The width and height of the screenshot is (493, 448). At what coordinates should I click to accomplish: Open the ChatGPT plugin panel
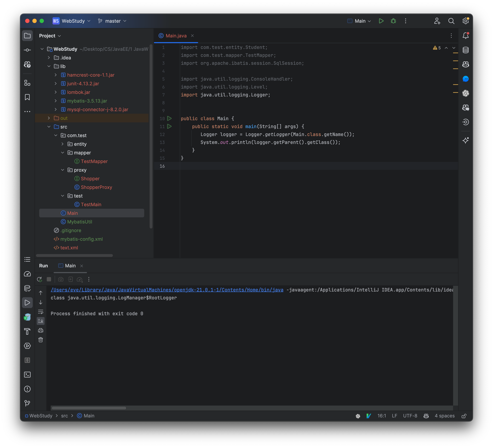pyautogui.click(x=466, y=93)
